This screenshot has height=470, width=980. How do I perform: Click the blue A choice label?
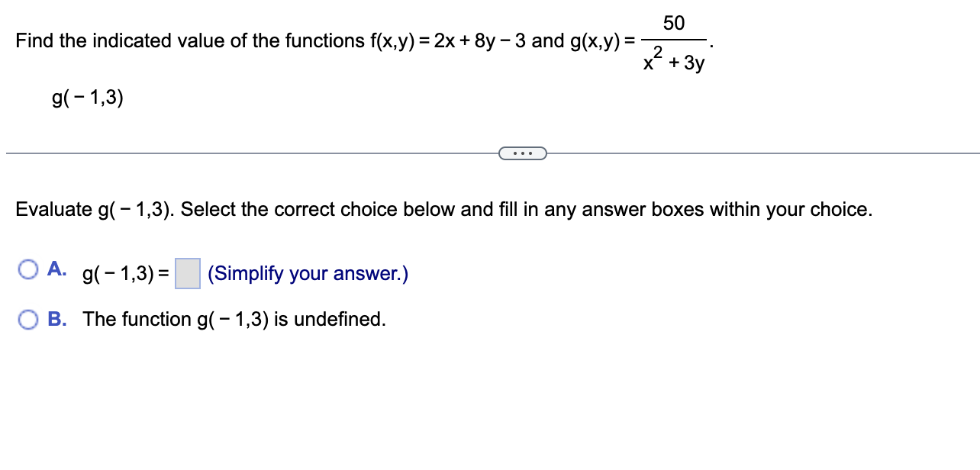[58, 268]
